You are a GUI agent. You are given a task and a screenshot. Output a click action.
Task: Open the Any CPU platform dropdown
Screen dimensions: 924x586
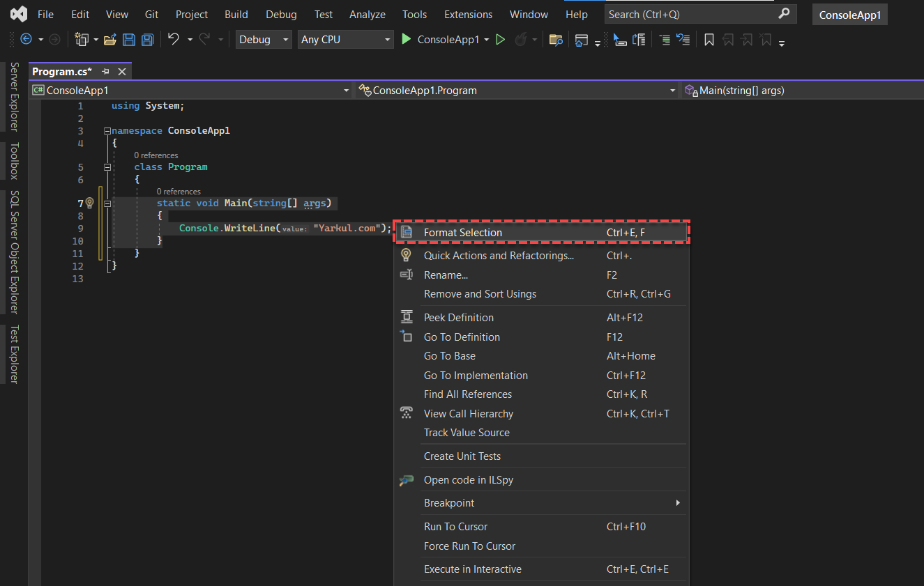point(346,40)
